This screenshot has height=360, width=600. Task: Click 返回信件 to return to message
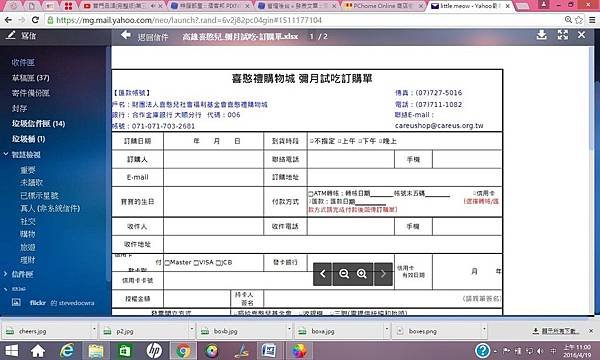[x=153, y=37]
